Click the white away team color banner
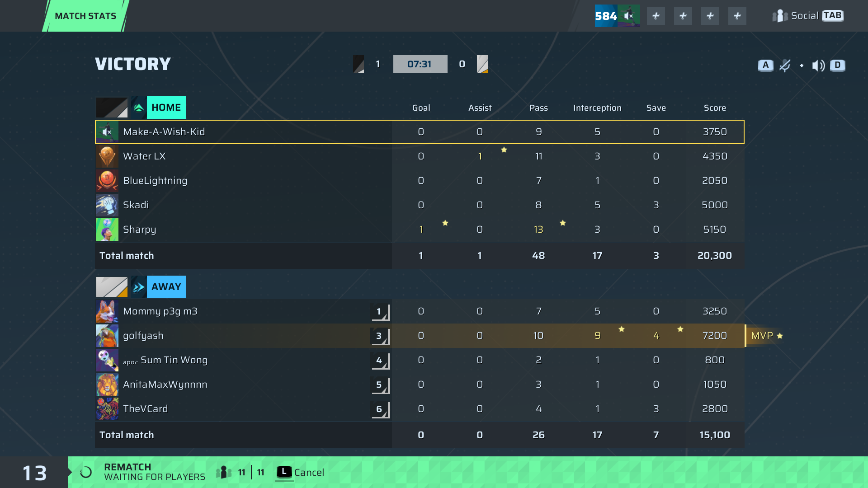868x488 pixels. [112, 287]
